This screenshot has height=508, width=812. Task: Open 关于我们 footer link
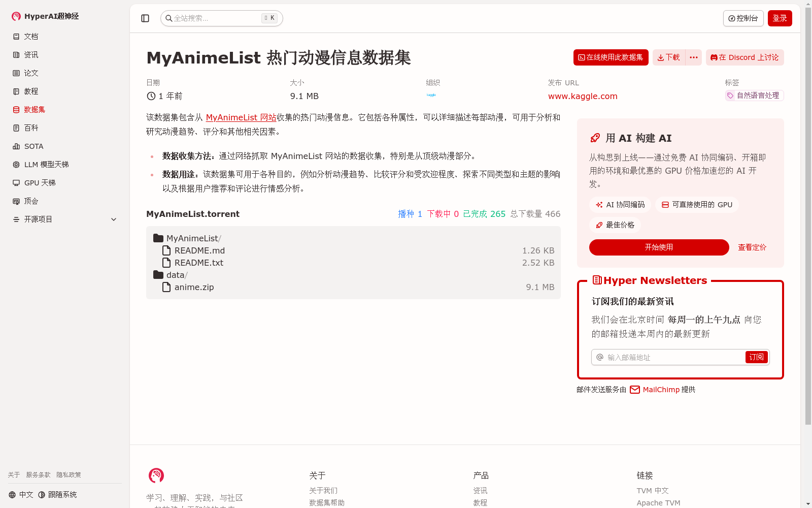(323, 491)
